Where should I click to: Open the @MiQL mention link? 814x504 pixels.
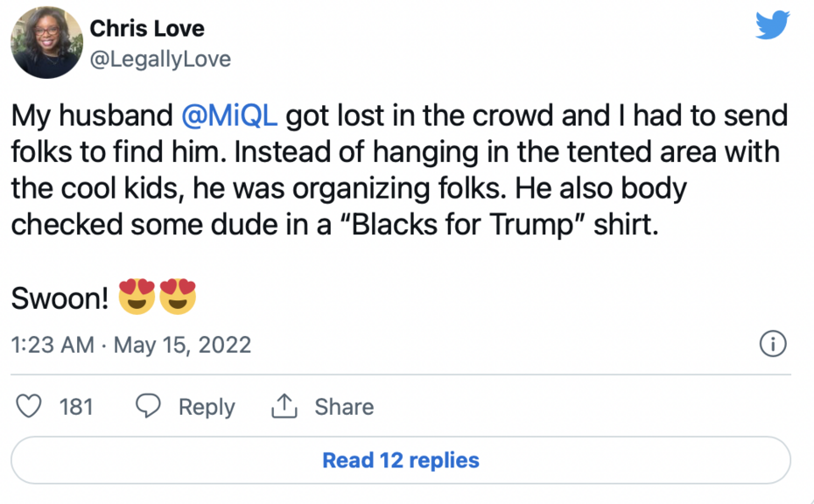tap(228, 115)
